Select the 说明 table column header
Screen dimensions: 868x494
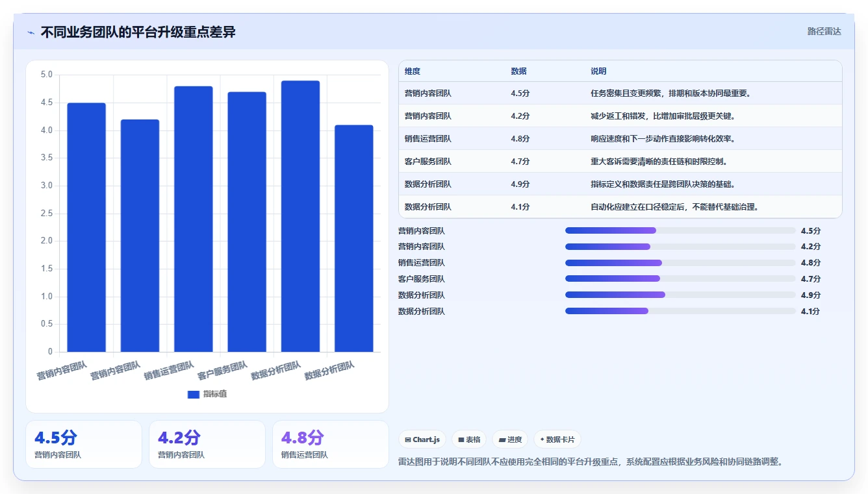point(598,71)
